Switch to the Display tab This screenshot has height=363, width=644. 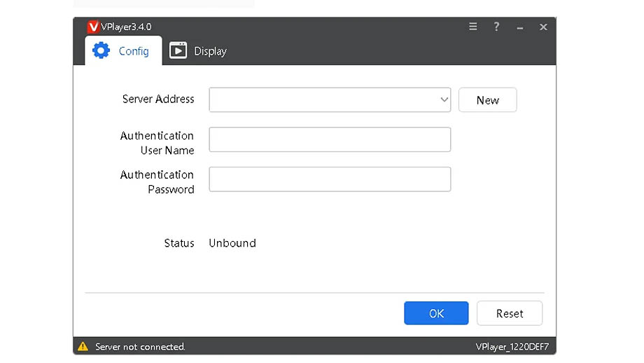(198, 50)
